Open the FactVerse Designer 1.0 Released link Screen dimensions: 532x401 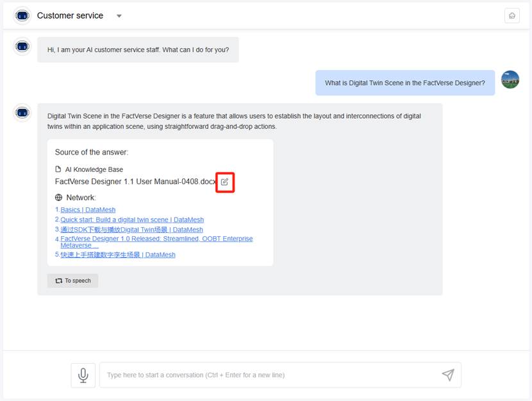click(156, 239)
